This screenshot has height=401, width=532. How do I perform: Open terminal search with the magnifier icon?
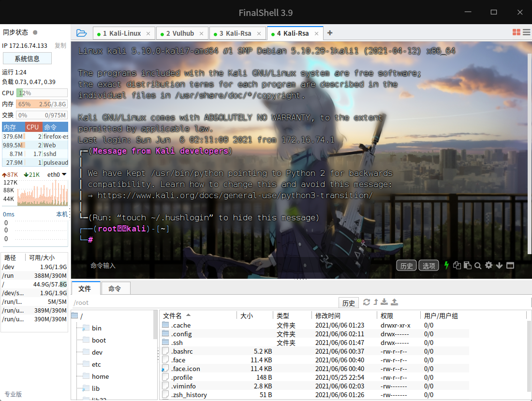478,266
